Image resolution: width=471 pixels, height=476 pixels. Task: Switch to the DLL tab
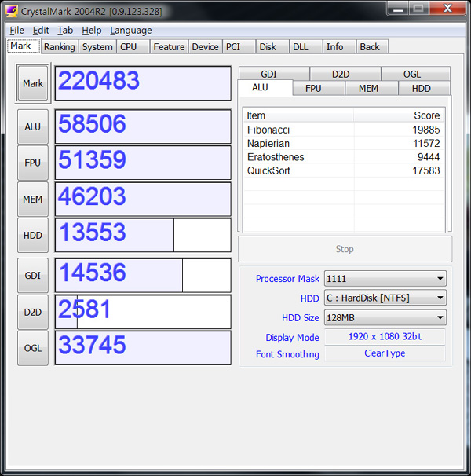305,47
